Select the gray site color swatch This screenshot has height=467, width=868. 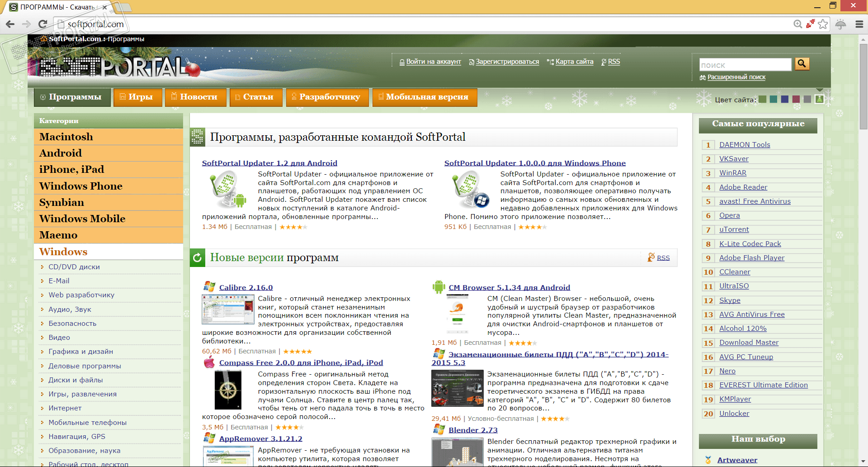pos(807,99)
